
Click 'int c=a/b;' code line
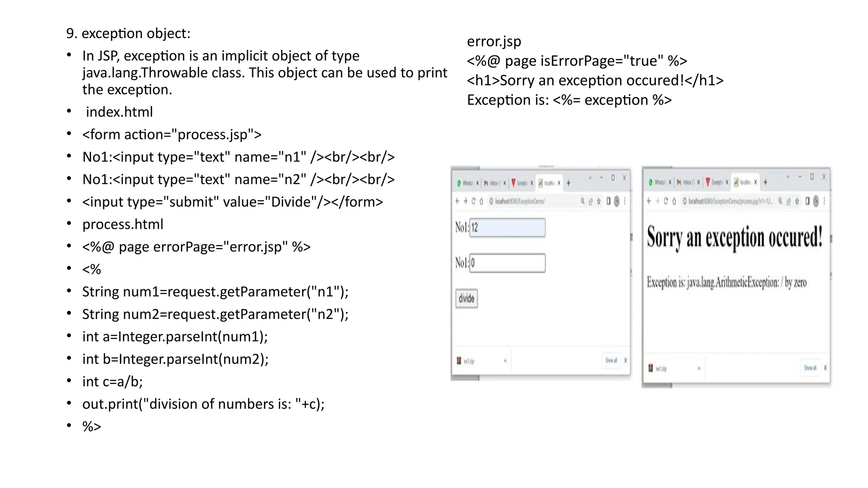(x=113, y=382)
